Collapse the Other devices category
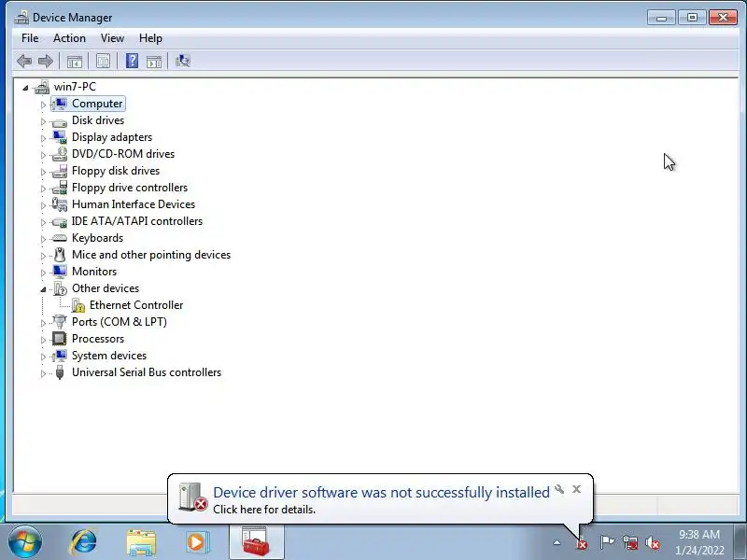Screen dimensions: 747x560 point(43,289)
